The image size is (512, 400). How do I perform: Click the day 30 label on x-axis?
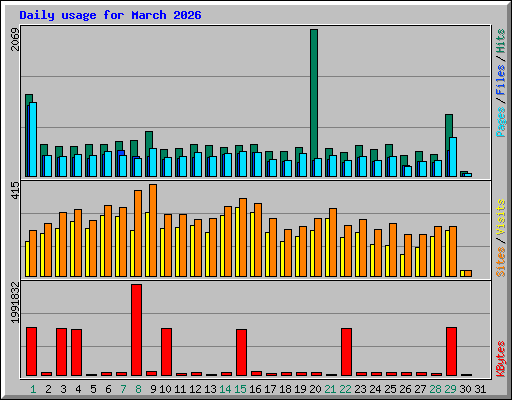(465, 389)
